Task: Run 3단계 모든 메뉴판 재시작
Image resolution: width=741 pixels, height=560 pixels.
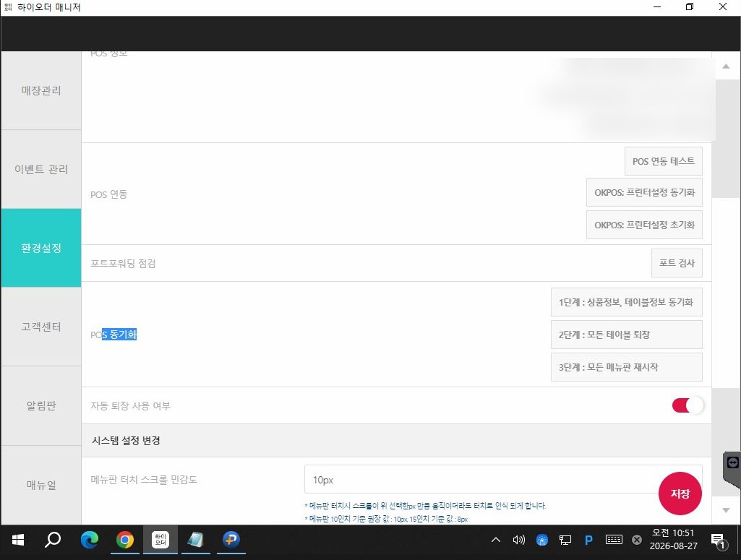Action: (627, 367)
